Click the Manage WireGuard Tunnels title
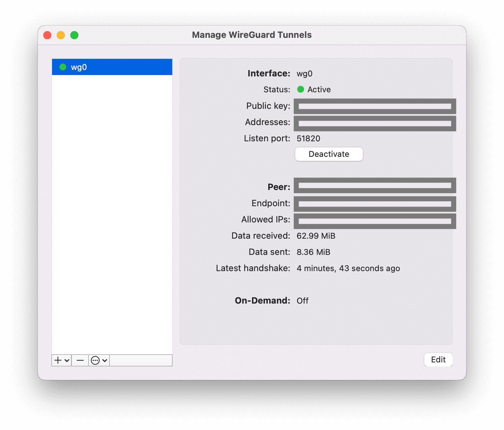504x430 pixels. [252, 35]
